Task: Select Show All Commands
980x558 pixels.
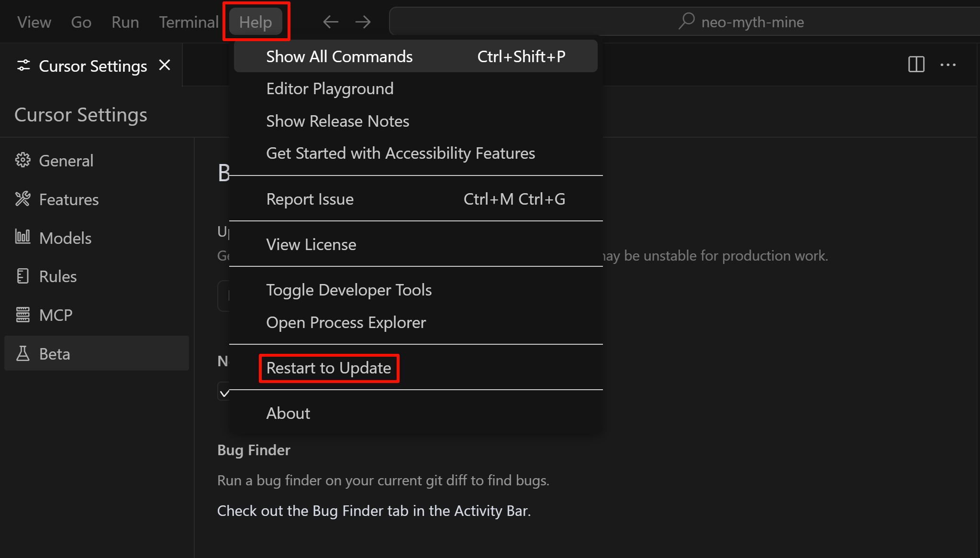Action: click(x=416, y=56)
